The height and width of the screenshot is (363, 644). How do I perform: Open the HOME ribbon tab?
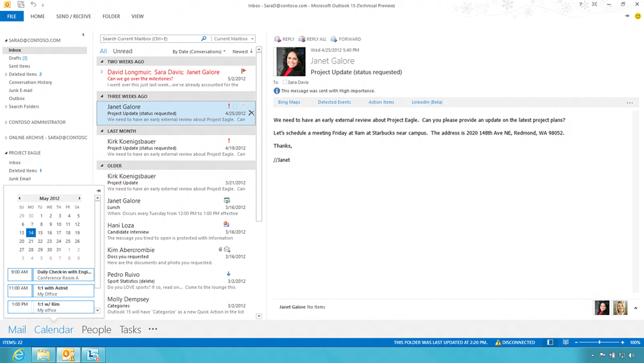pyautogui.click(x=38, y=16)
